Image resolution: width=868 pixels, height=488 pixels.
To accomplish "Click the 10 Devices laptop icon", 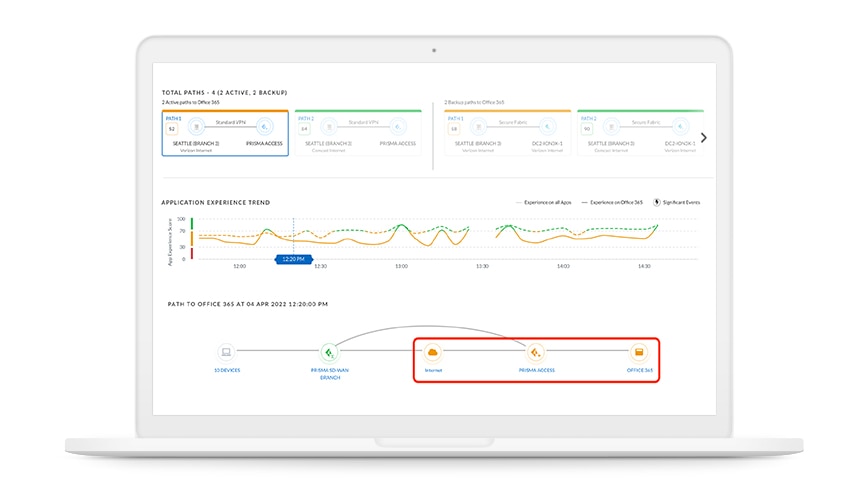I will tap(226, 352).
